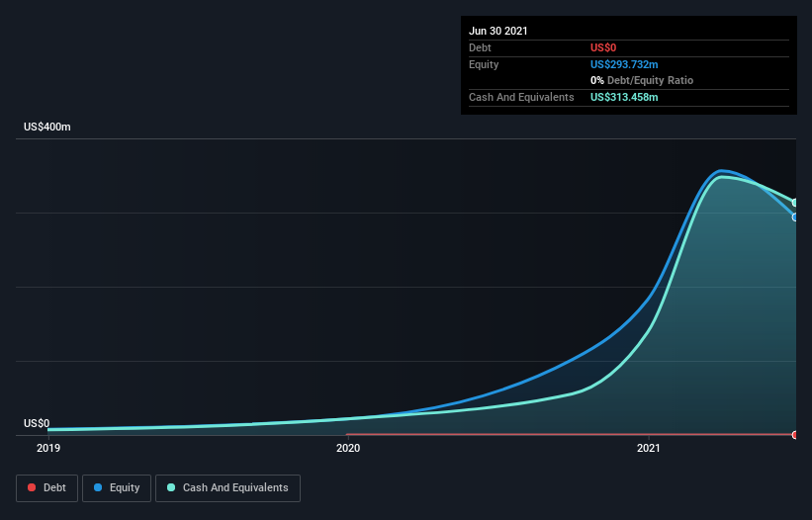Click the Cash And Equivalents end data point
812x520 pixels.
795,203
